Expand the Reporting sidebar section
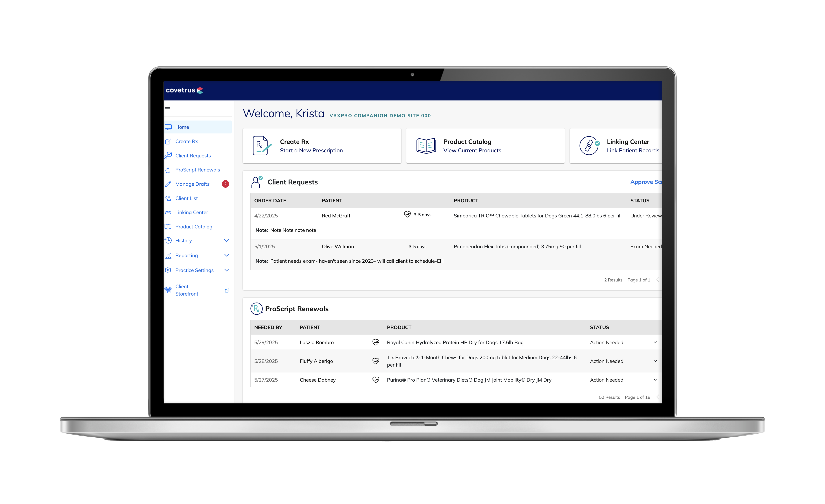Image resolution: width=825 pixels, height=504 pixels. [x=226, y=255]
